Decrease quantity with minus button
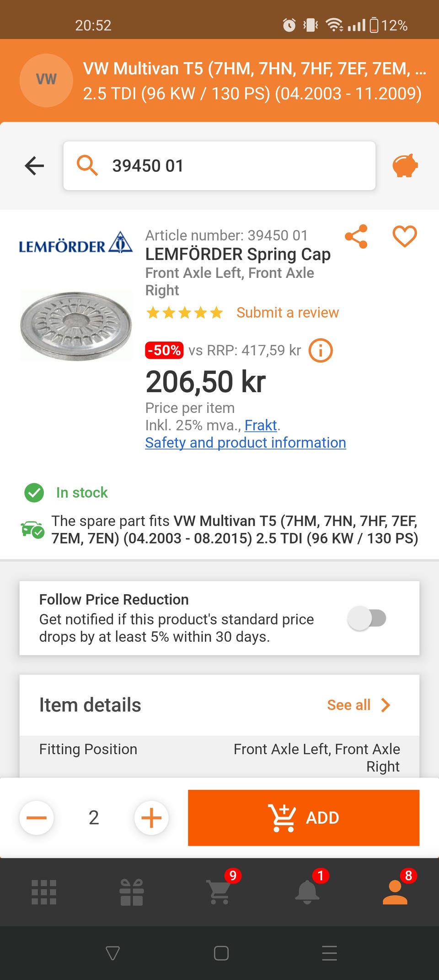Image resolution: width=439 pixels, height=980 pixels. [x=37, y=818]
